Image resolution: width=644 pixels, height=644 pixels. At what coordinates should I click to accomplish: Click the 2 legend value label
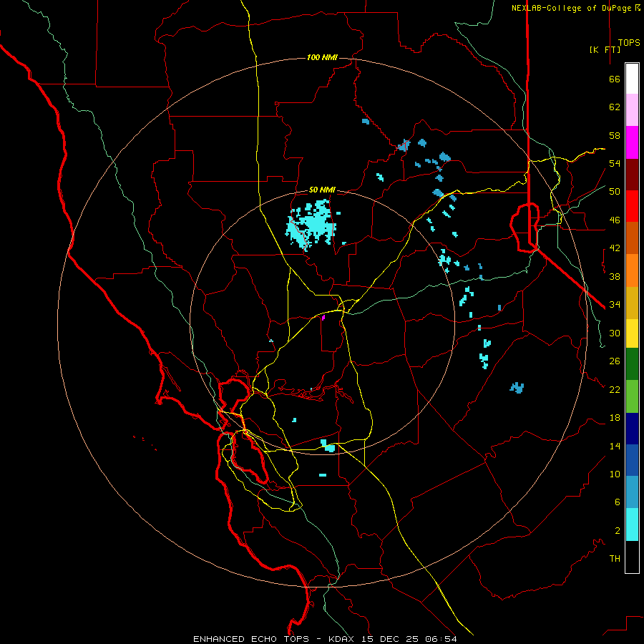[618, 531]
